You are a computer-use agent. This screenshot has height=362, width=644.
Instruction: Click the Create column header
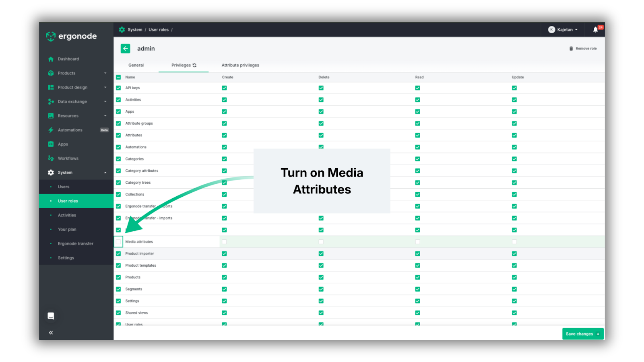(x=227, y=77)
